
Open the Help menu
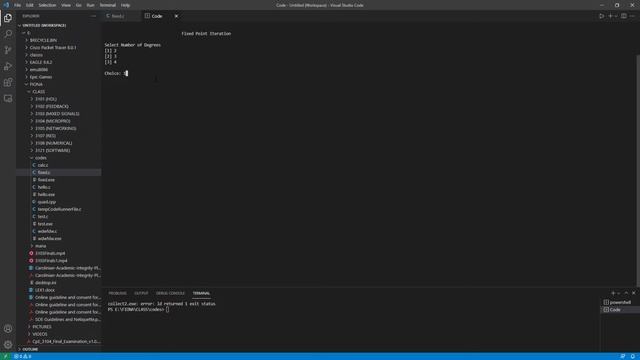125,5
